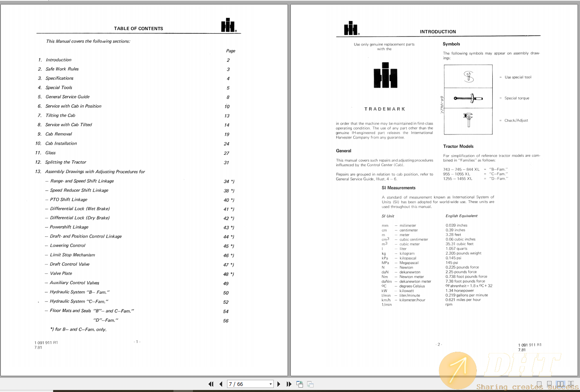Go to the previous page
580x392 pixels.
click(221, 384)
